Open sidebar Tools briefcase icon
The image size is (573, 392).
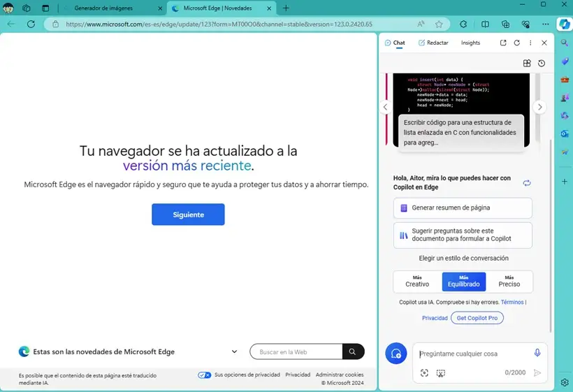[x=564, y=79]
